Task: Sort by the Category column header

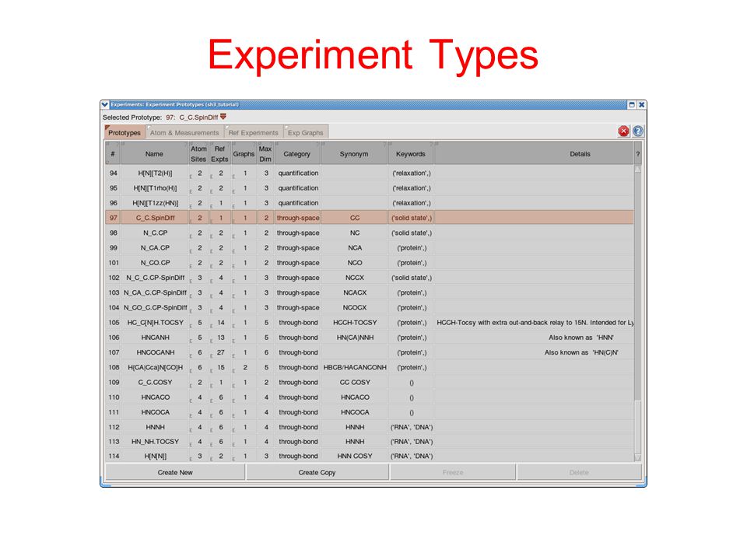Action: point(296,154)
